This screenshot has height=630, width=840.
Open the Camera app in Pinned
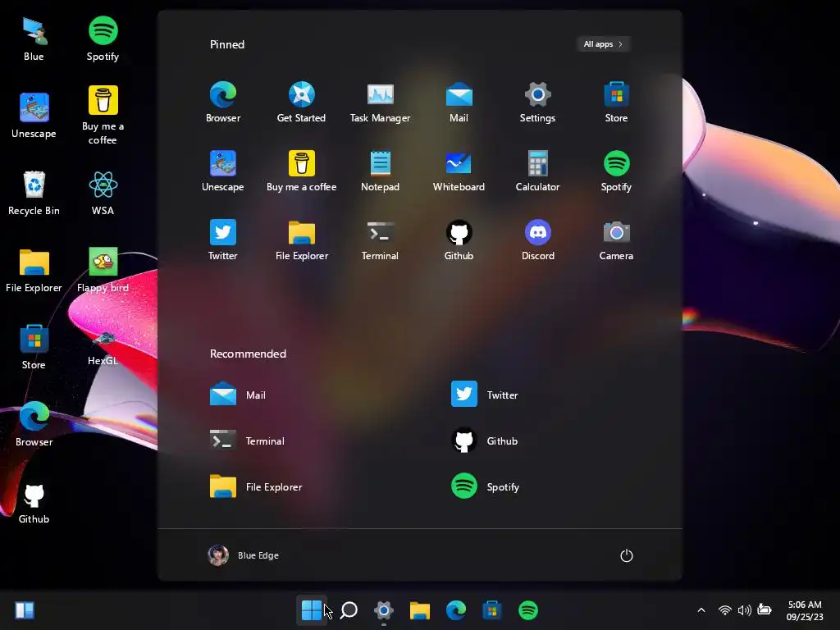[x=616, y=240]
